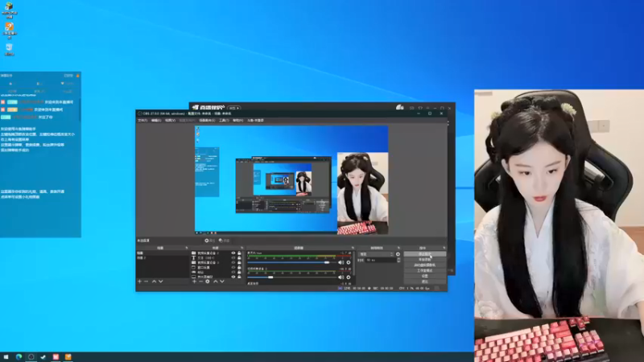Image resolution: width=644 pixels, height=362 pixels.
Task: Toggle visibility of Display Capture source
Action: coord(233,277)
